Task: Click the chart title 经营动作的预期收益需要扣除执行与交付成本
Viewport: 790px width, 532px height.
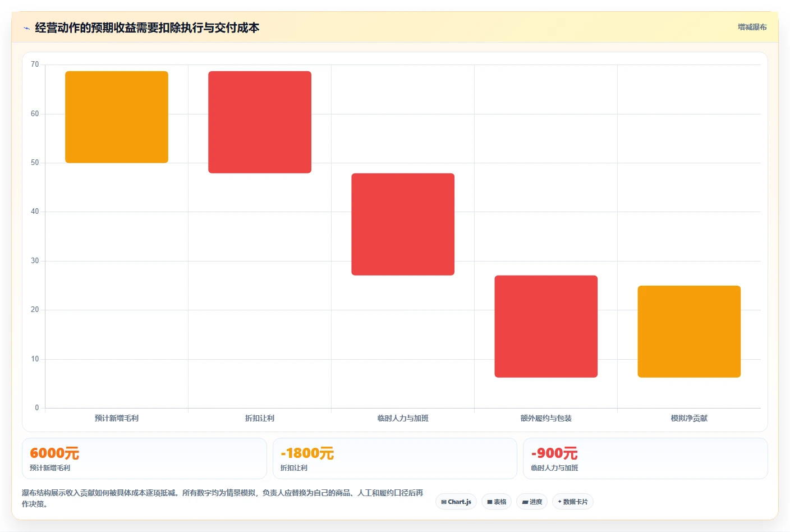Action: click(x=147, y=27)
